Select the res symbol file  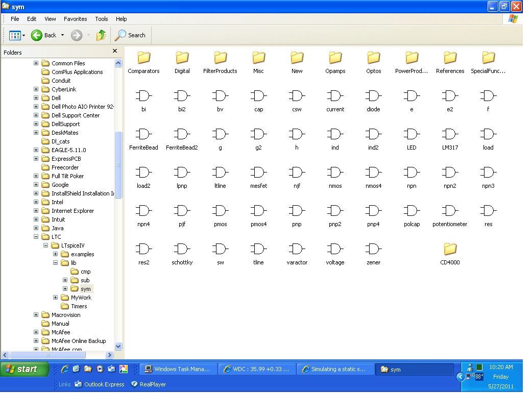point(488,216)
